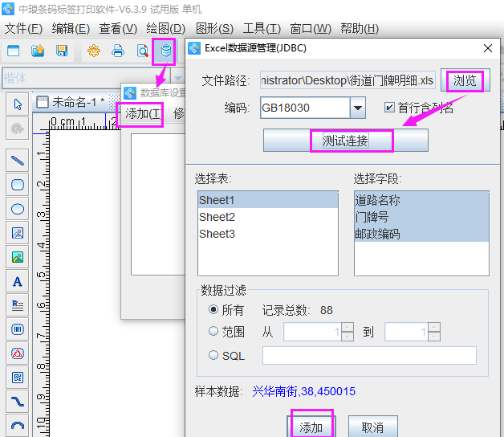Select the straight line drawing tool
504x437 pixels.
click(x=18, y=160)
